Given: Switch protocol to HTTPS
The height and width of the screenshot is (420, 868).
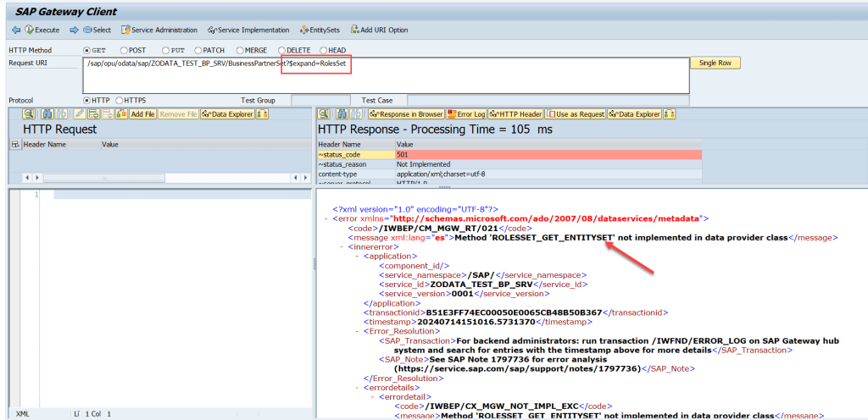Looking at the screenshot, I should 119,100.
